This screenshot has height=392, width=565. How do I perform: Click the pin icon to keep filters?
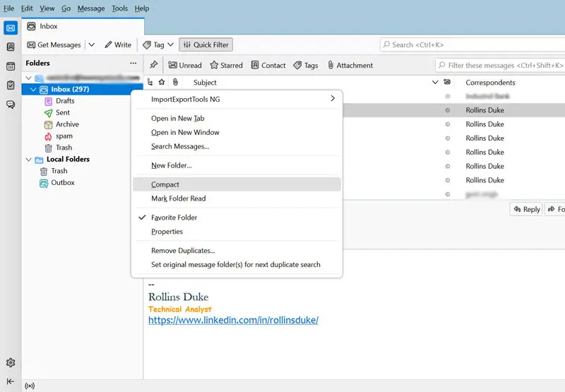tap(153, 65)
